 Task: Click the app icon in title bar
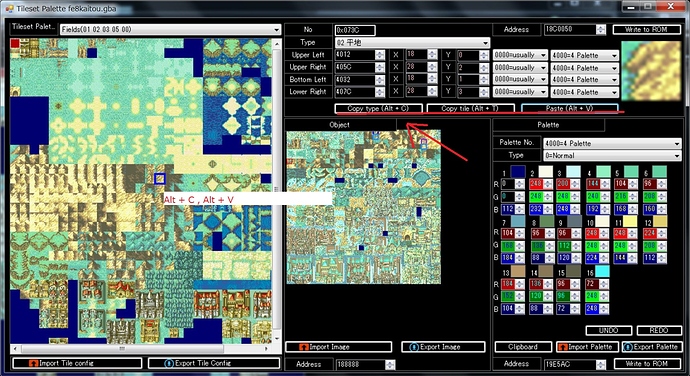coord(9,8)
